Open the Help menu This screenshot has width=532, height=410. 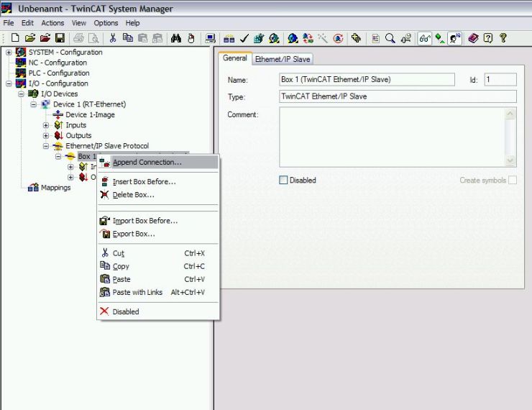[132, 23]
